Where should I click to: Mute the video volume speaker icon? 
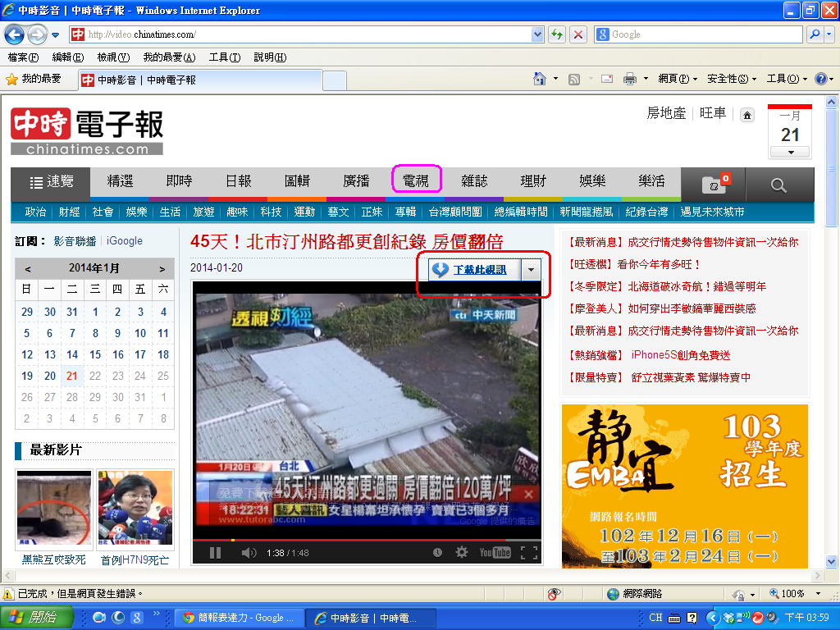coord(249,552)
